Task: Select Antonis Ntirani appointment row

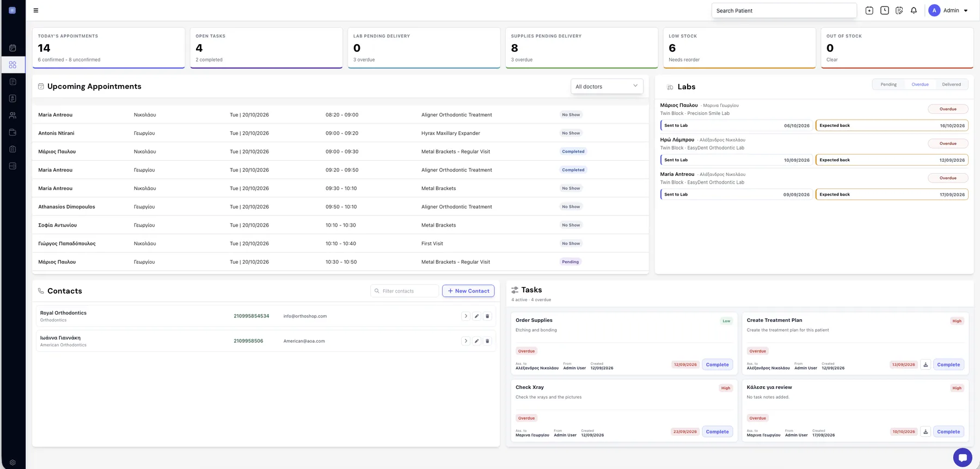Action: 340,133
